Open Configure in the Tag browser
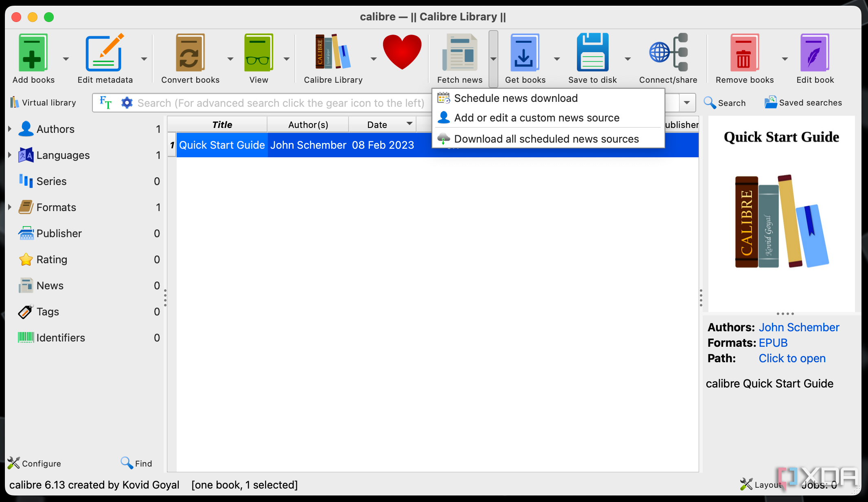The width and height of the screenshot is (868, 502). pyautogui.click(x=34, y=463)
